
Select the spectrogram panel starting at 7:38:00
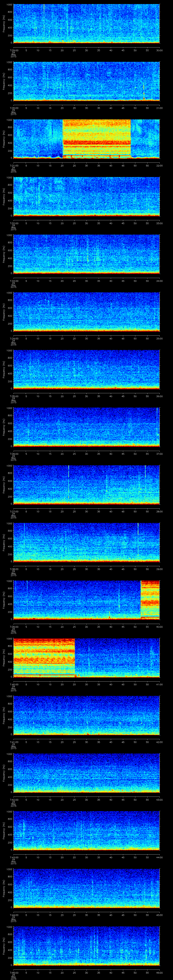86,542
